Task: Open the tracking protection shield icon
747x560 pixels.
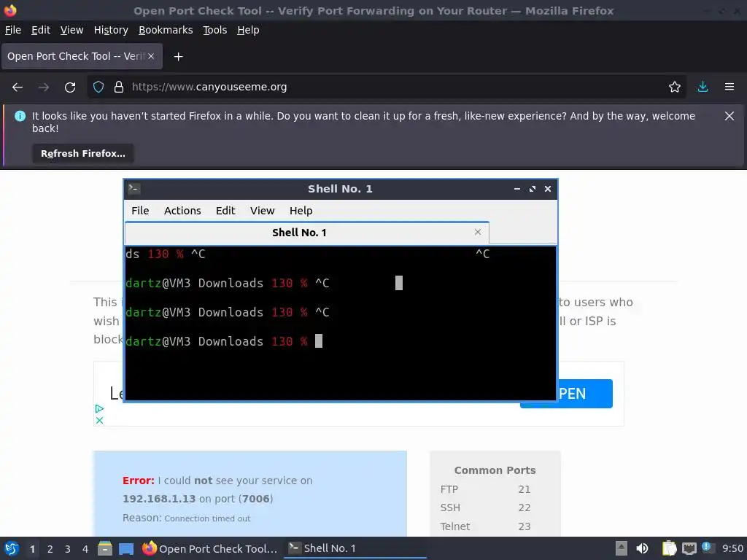Action: point(98,87)
